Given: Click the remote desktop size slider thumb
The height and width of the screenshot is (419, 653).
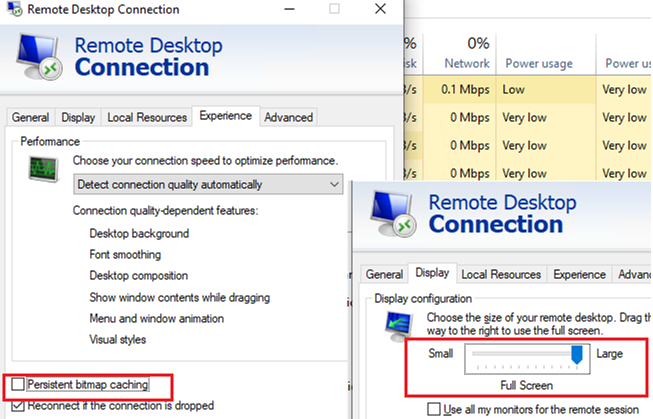Looking at the screenshot, I should click(x=577, y=355).
